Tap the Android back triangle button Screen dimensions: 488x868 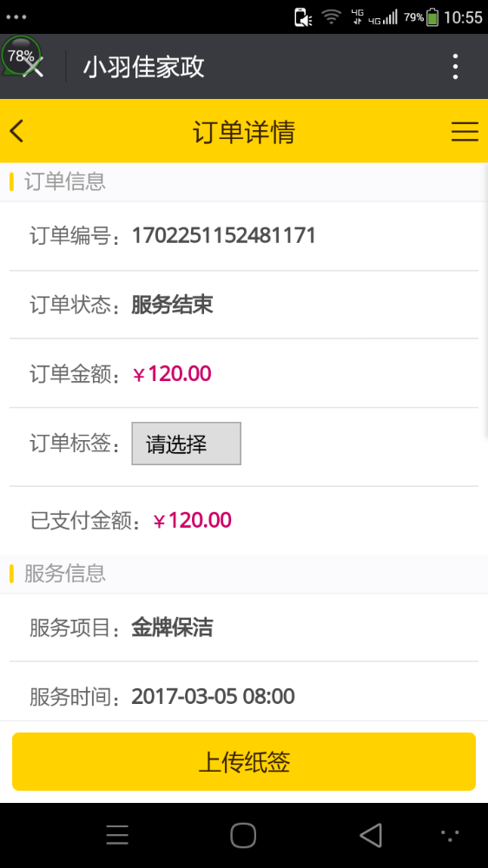click(x=371, y=835)
